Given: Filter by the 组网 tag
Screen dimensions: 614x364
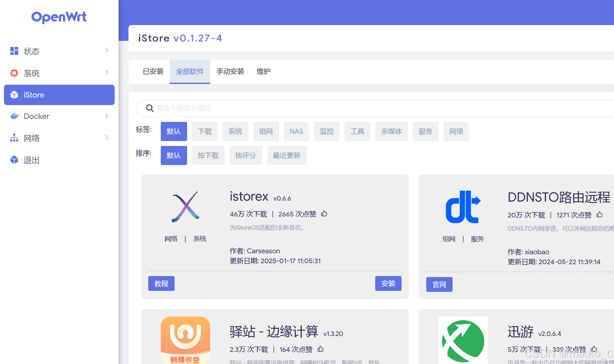Looking at the screenshot, I should coord(266,131).
